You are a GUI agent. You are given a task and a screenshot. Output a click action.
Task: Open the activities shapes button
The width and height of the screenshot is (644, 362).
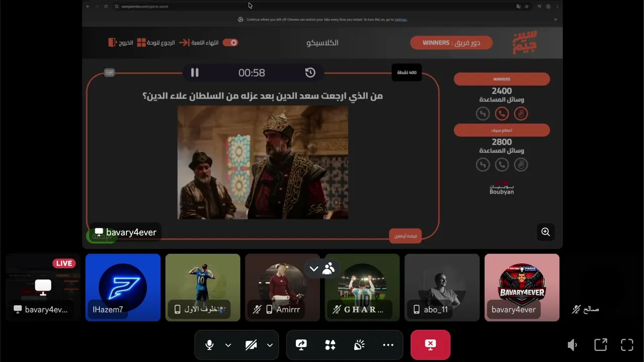tap(330, 345)
